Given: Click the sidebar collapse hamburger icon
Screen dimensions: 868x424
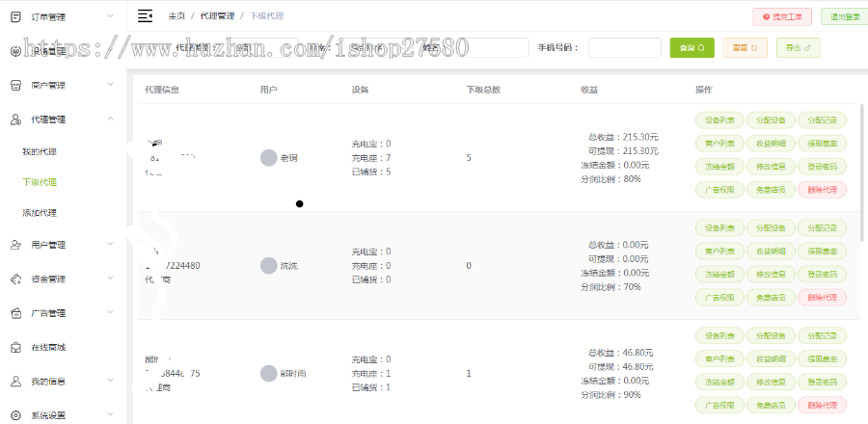Looking at the screenshot, I should click(x=145, y=16).
